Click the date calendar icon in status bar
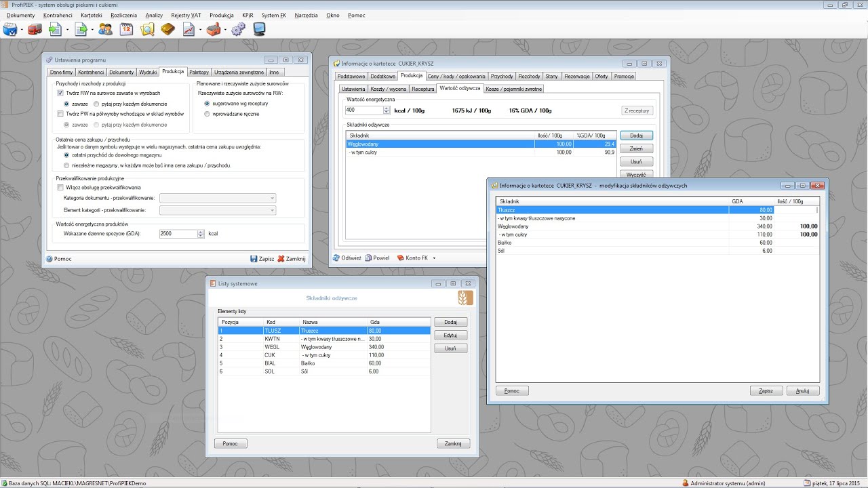This screenshot has height=488, width=868. coord(806,483)
